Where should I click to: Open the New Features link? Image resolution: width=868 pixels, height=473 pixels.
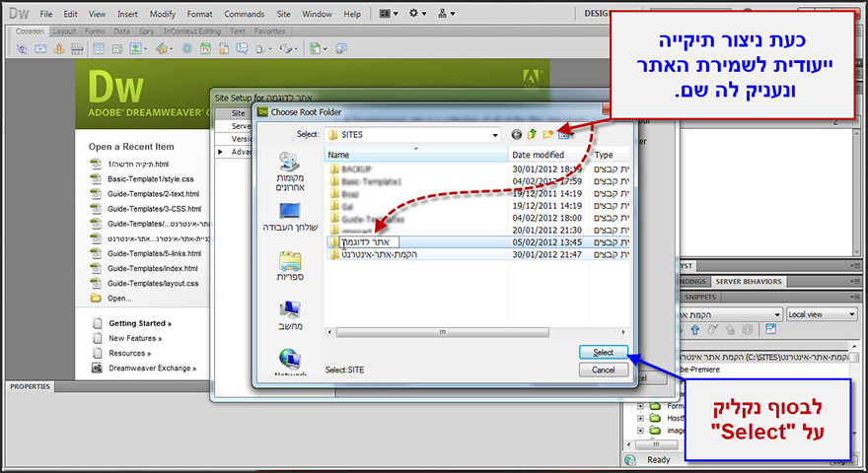point(135,338)
